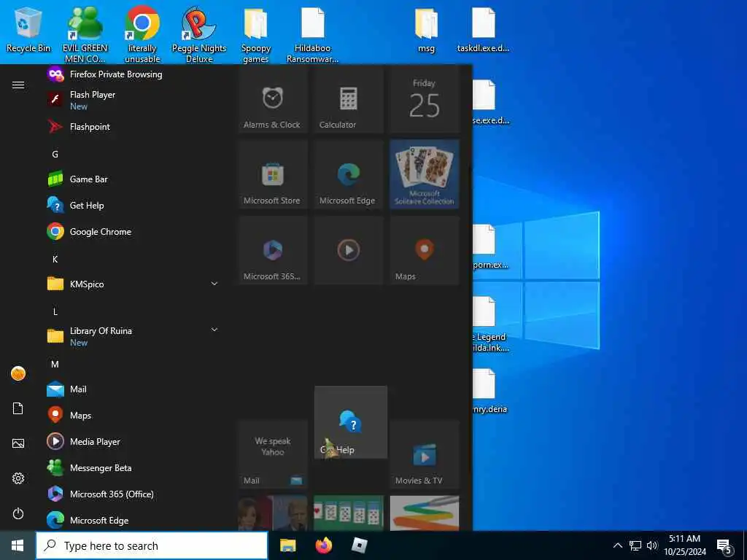
Task: Open the KMSpico folder entry
Action: tap(132, 284)
